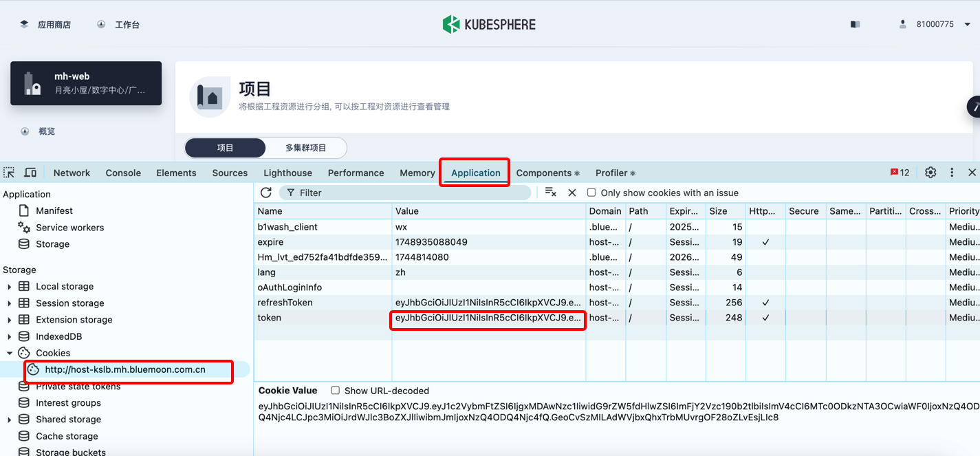Click the 1748935088049 expire value
The width and height of the screenshot is (980, 456).
[431, 242]
